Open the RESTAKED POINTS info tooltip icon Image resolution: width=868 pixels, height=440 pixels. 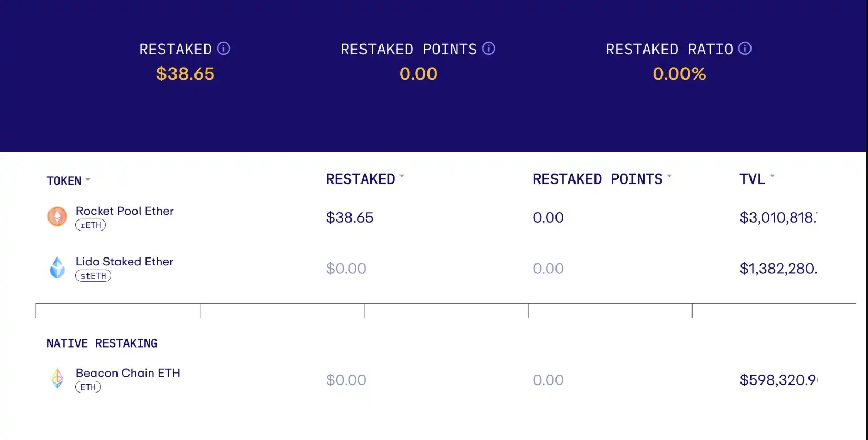(x=489, y=49)
